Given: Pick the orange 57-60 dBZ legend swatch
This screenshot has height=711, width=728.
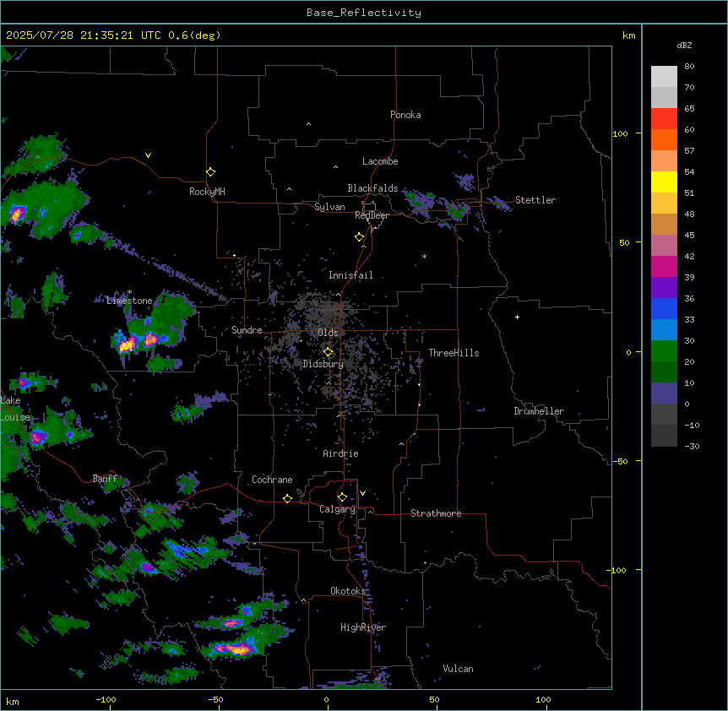Looking at the screenshot, I should [664, 139].
